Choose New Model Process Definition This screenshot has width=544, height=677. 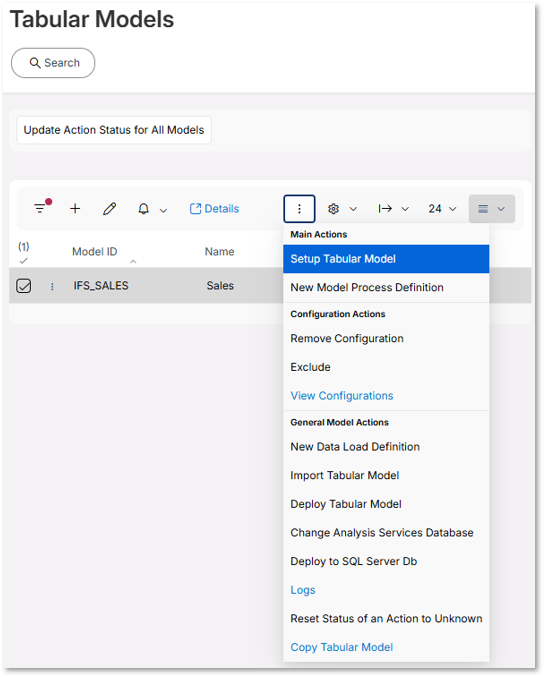386,288
